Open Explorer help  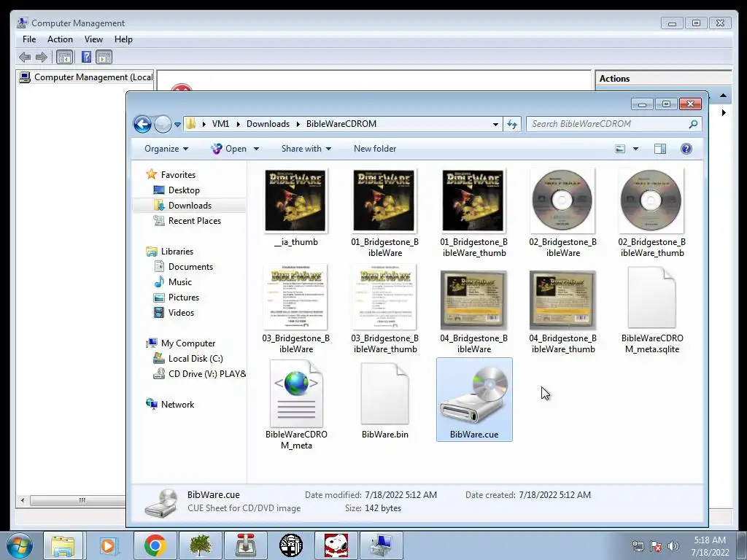click(686, 149)
